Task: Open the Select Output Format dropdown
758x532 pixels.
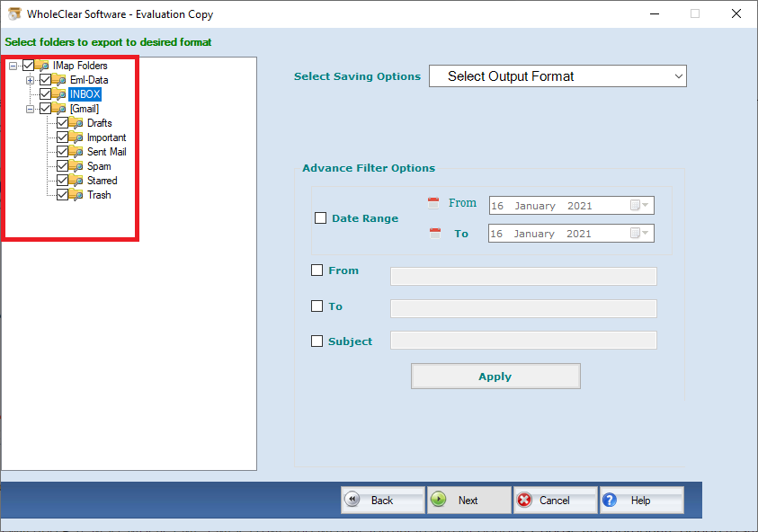Action: (x=557, y=76)
